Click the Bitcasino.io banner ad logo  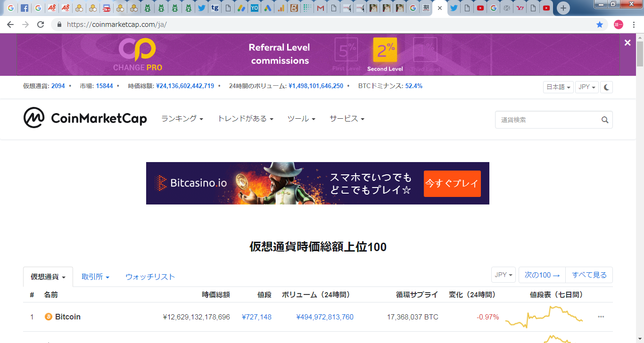click(191, 183)
